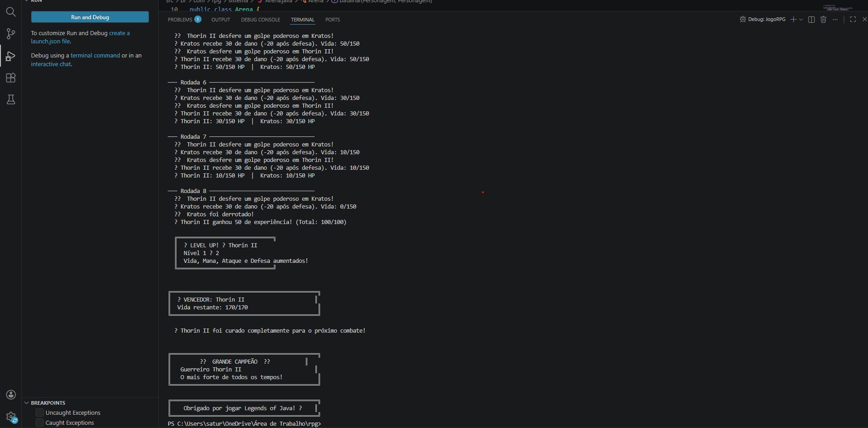Switch to the DEBUG CONSOLE tab
This screenshot has width=868, height=428.
[260, 20]
